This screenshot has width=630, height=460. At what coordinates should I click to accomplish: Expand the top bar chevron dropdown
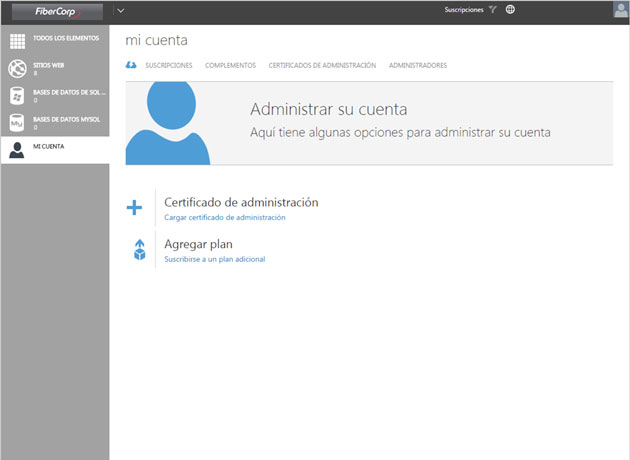[120, 10]
